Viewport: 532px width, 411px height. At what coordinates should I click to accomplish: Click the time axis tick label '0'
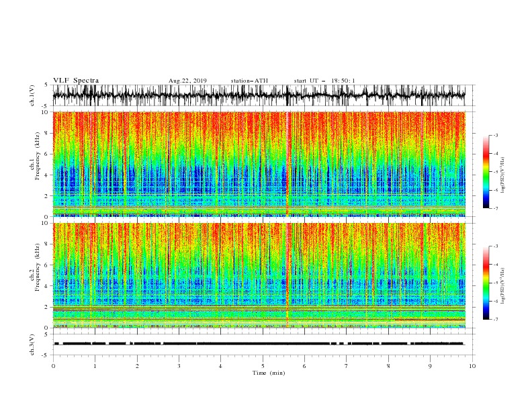point(53,366)
